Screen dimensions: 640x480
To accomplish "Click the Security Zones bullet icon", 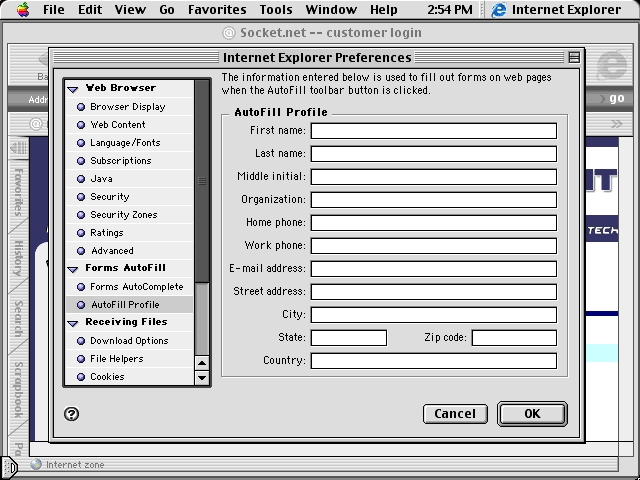I will (81, 215).
